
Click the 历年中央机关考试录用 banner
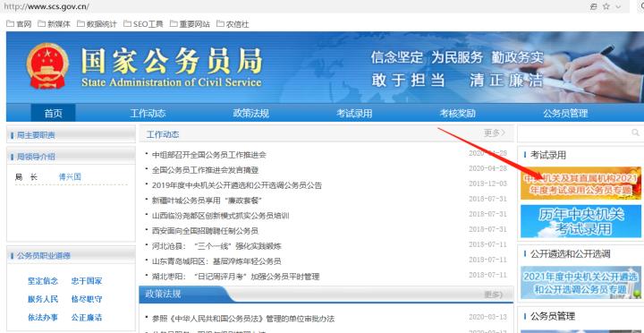580,221
